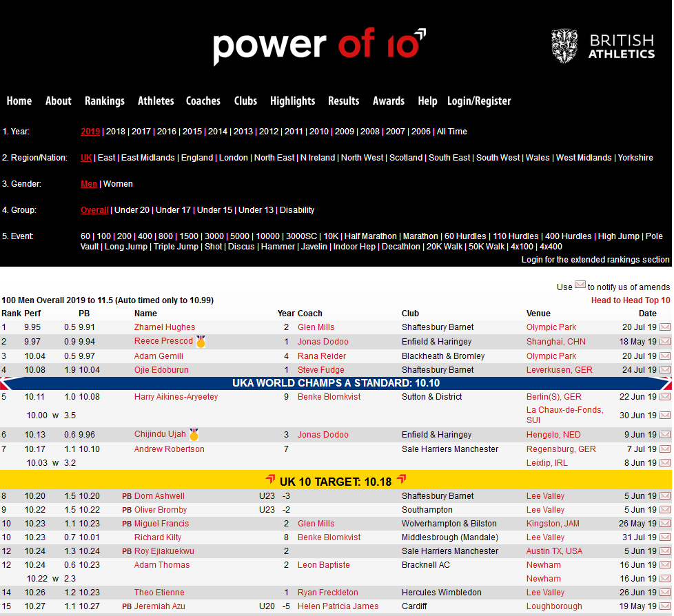The height and width of the screenshot is (616, 674).
Task: Switch gender filter to Women
Action: 118,184
